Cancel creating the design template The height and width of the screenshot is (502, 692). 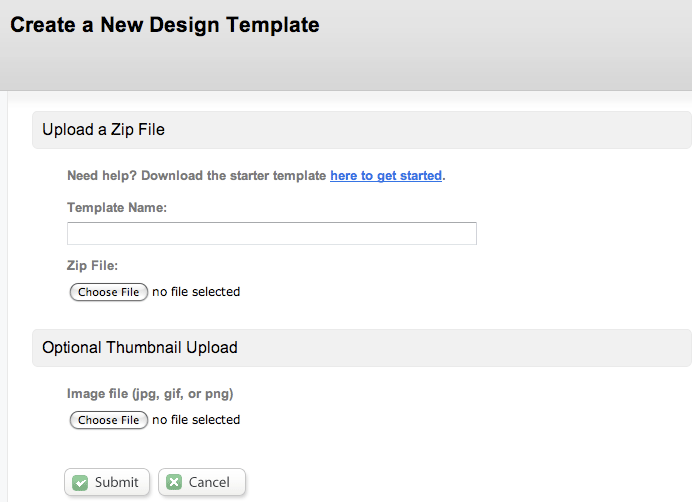click(202, 482)
